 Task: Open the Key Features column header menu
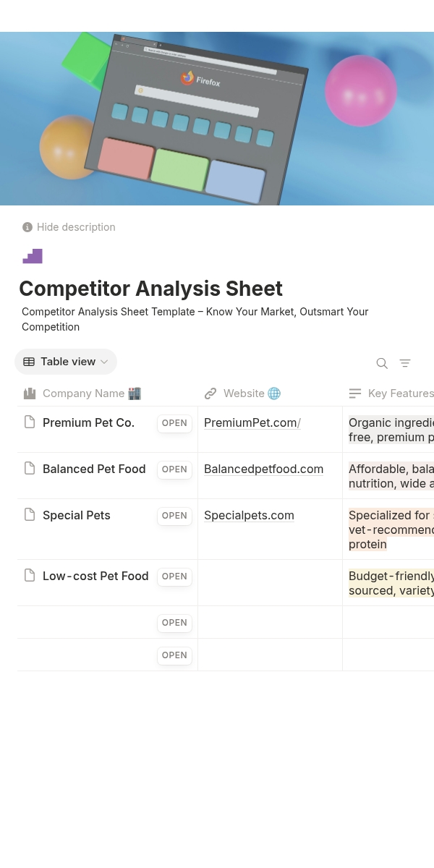[x=391, y=393]
